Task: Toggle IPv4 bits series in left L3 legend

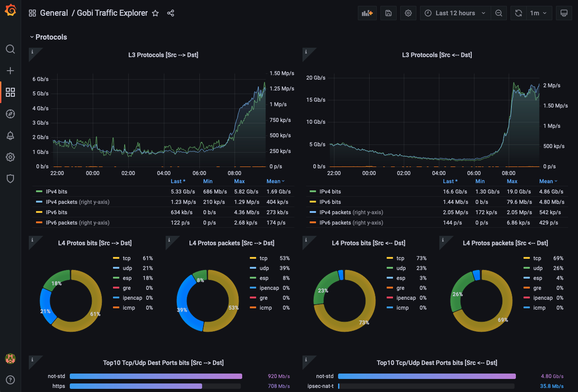Action: point(56,192)
